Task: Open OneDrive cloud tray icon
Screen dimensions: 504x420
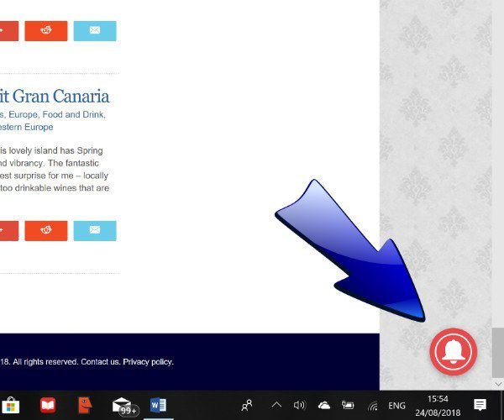Action: [x=324, y=406]
